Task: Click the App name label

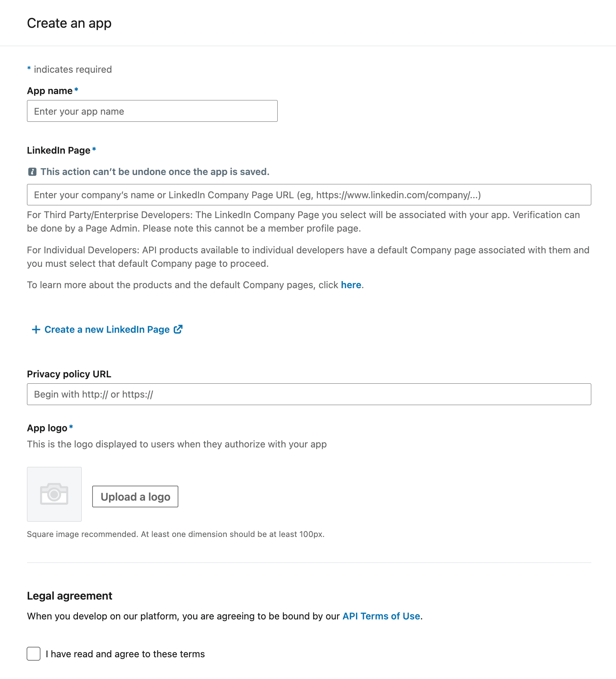Action: tap(49, 91)
